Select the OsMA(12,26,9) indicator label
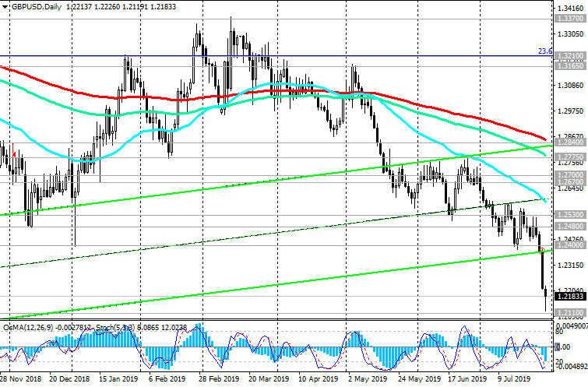This screenshot has height=387, width=588. (29, 327)
